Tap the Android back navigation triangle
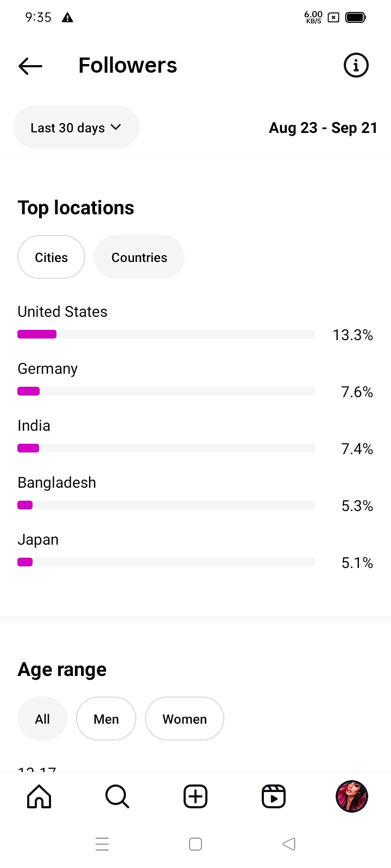The image size is (391, 868). click(289, 844)
